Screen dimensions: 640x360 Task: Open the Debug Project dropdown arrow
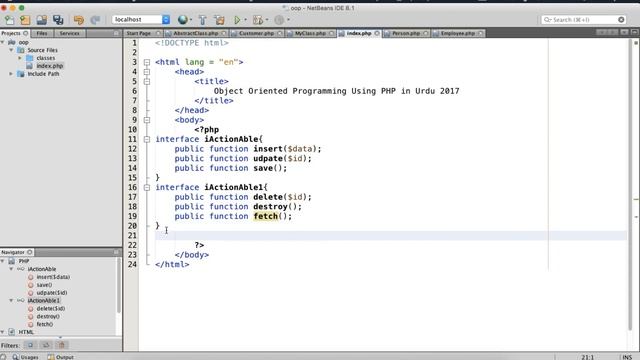click(267, 20)
